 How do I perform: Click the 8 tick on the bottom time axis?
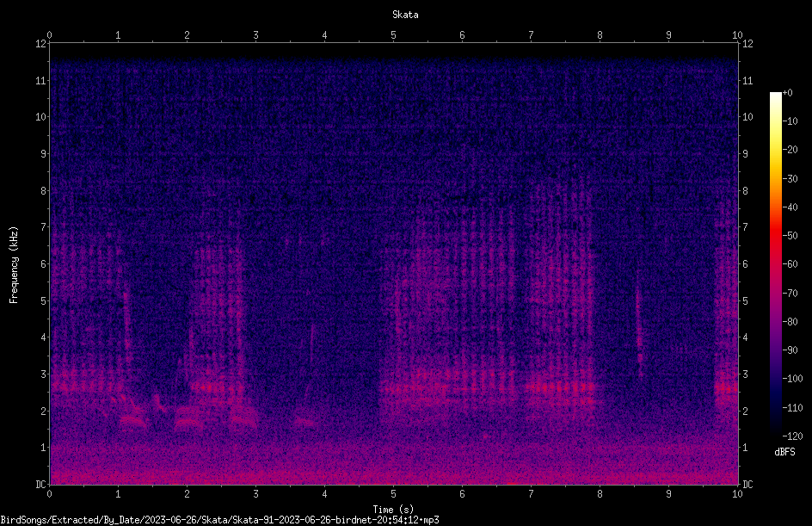(600, 494)
